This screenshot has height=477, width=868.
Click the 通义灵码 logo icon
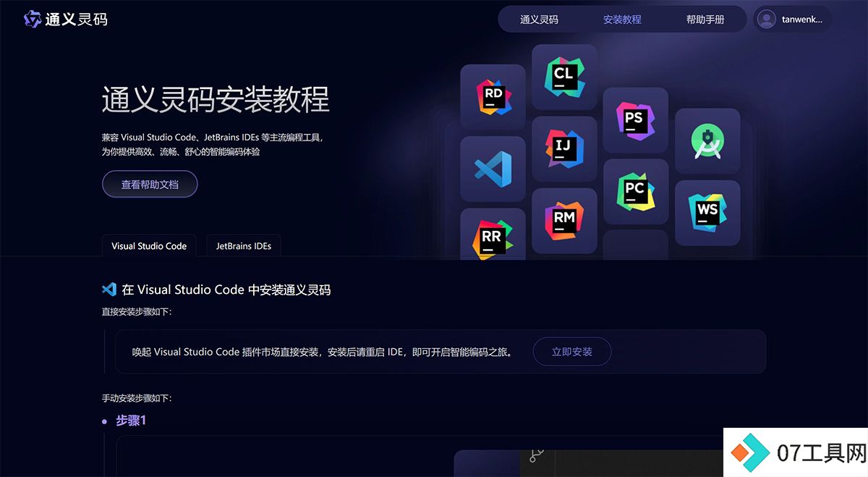pyautogui.click(x=33, y=19)
